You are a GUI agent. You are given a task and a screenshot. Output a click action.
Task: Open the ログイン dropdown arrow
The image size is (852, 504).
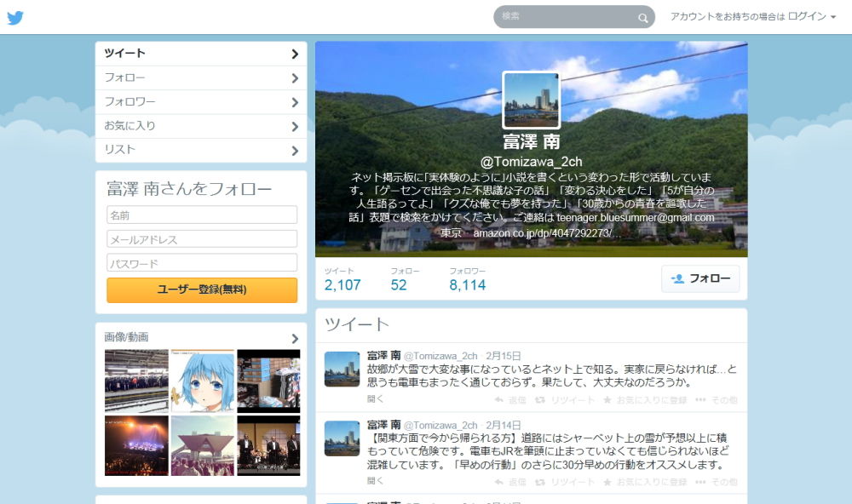coord(833,17)
